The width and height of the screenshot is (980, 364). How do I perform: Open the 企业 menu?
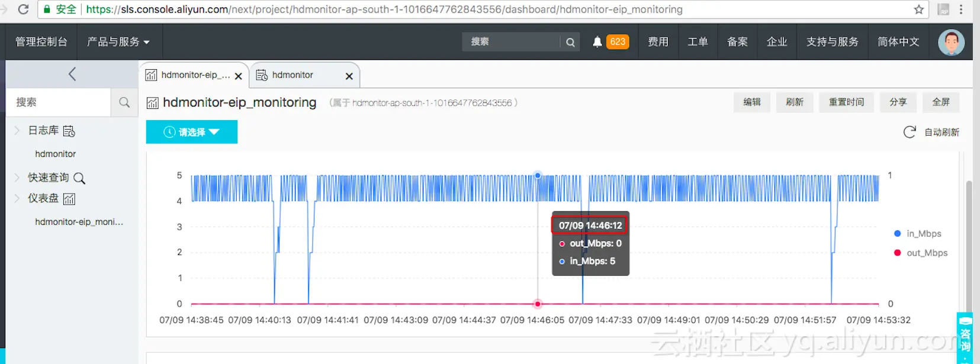tap(777, 42)
